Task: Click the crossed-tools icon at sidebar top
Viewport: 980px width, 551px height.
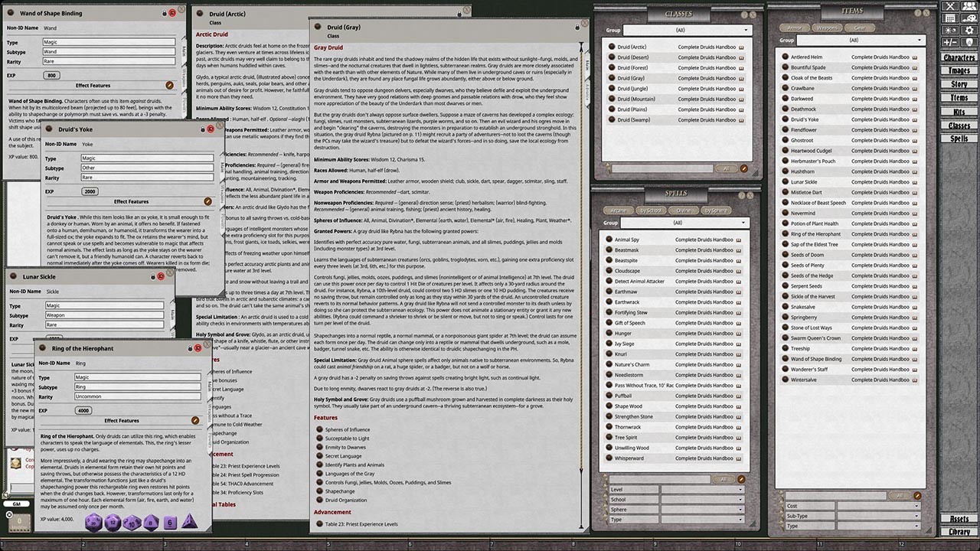Action: click(949, 6)
